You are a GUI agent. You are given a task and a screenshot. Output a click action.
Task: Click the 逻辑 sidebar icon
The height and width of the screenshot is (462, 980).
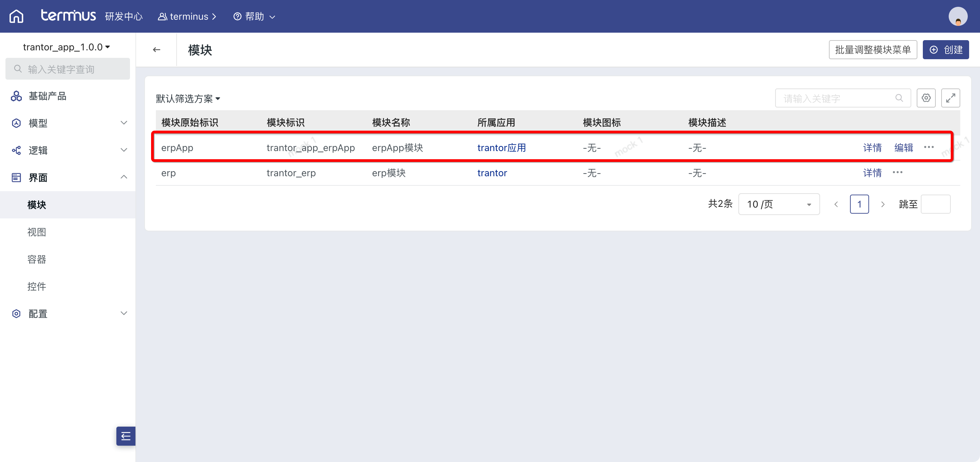pos(16,150)
